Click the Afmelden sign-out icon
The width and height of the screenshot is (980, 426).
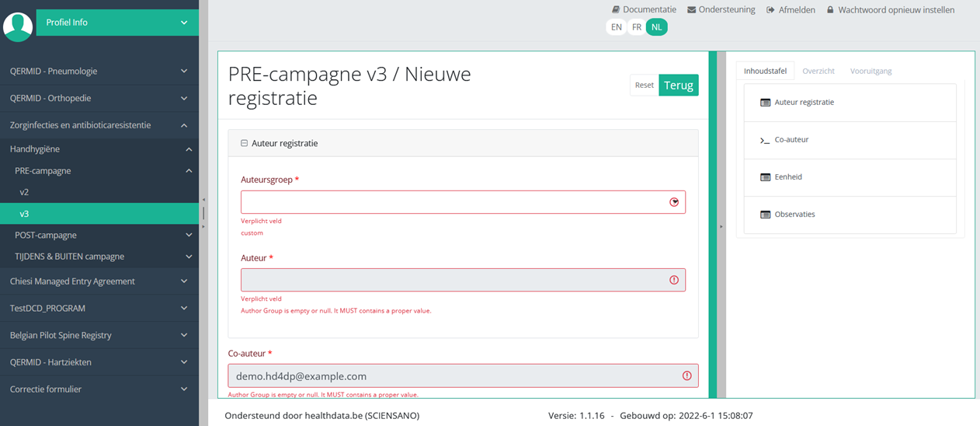pos(770,10)
